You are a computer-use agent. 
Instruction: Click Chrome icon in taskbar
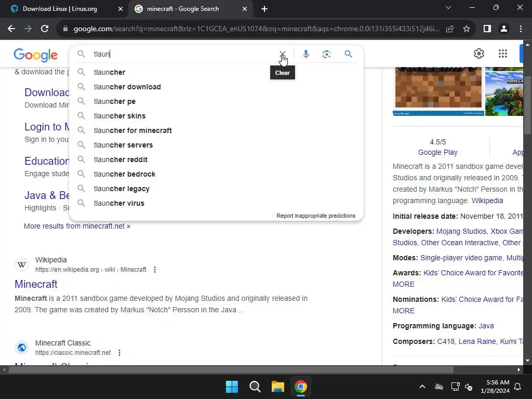[x=301, y=387]
